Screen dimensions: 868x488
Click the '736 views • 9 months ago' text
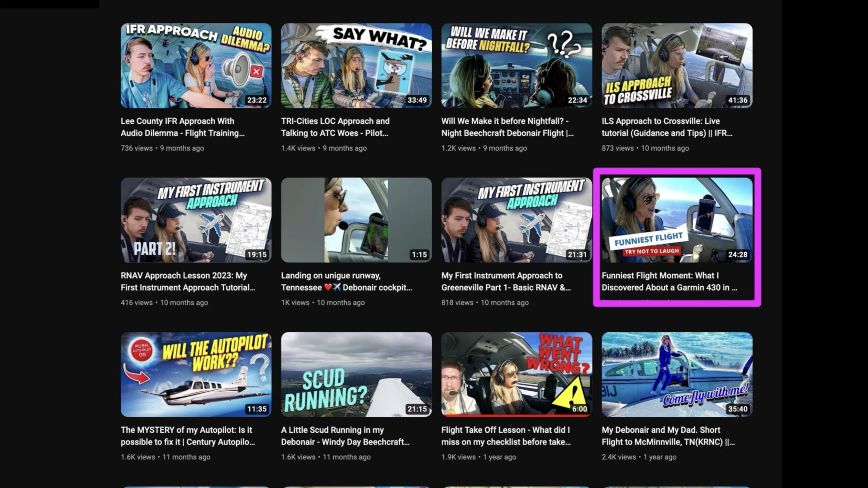[x=162, y=148]
